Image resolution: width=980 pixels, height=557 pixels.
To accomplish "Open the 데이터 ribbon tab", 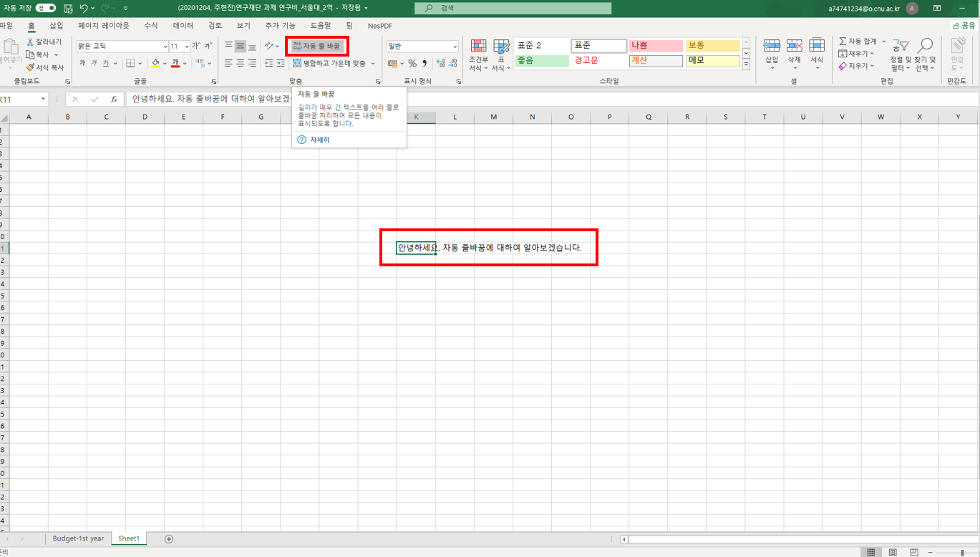I will point(183,26).
